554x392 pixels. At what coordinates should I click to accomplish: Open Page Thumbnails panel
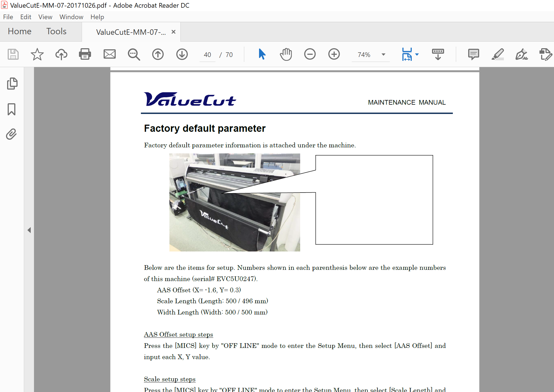(12, 84)
